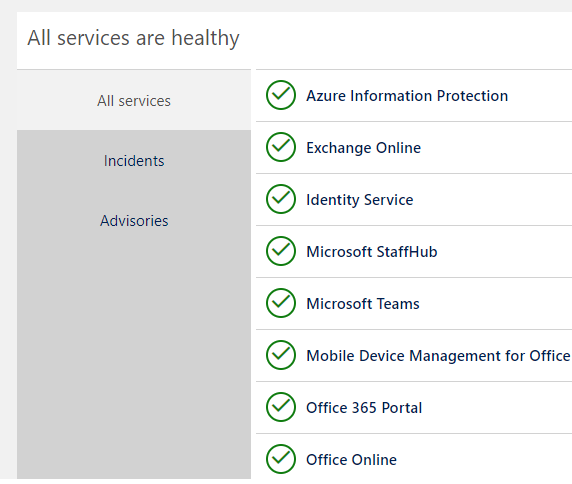Click the Microsoft StaffHub healthy checkmark icon

(x=281, y=251)
